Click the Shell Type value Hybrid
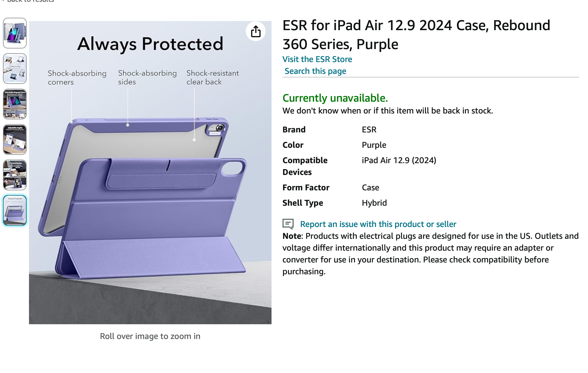The height and width of the screenshot is (373, 588). click(374, 203)
